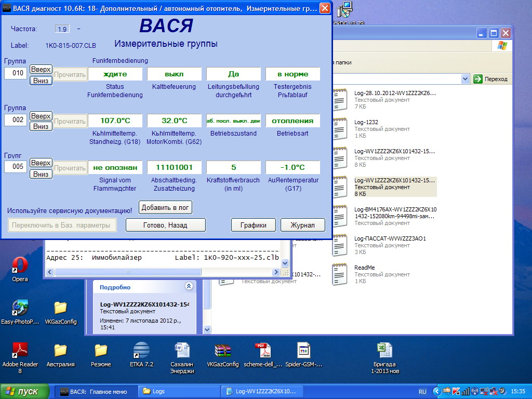This screenshot has width=532, height=399.
Task: Open Бригада 1-2013 нов Excel file
Action: coord(385,351)
